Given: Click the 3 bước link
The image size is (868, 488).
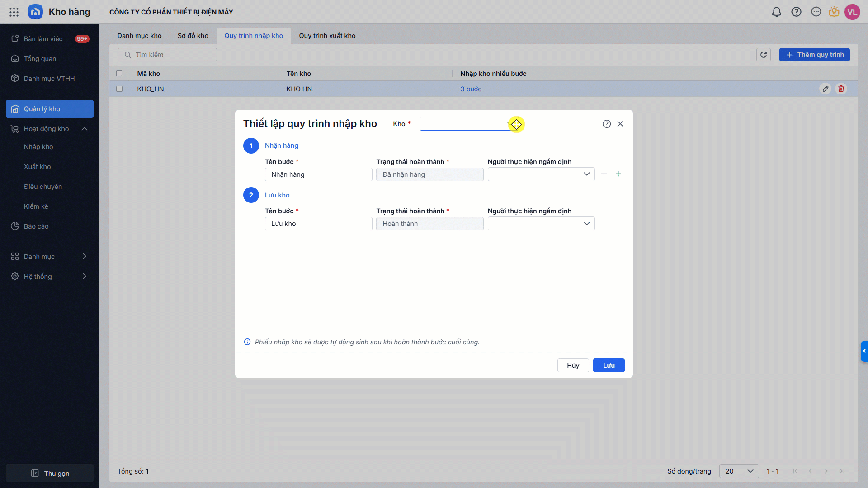Looking at the screenshot, I should (x=471, y=89).
